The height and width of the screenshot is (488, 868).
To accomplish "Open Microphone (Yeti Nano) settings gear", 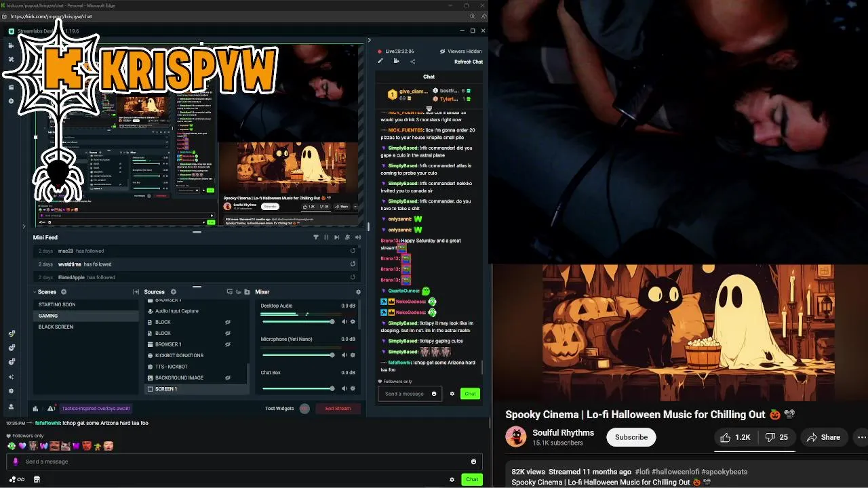I will point(353,355).
